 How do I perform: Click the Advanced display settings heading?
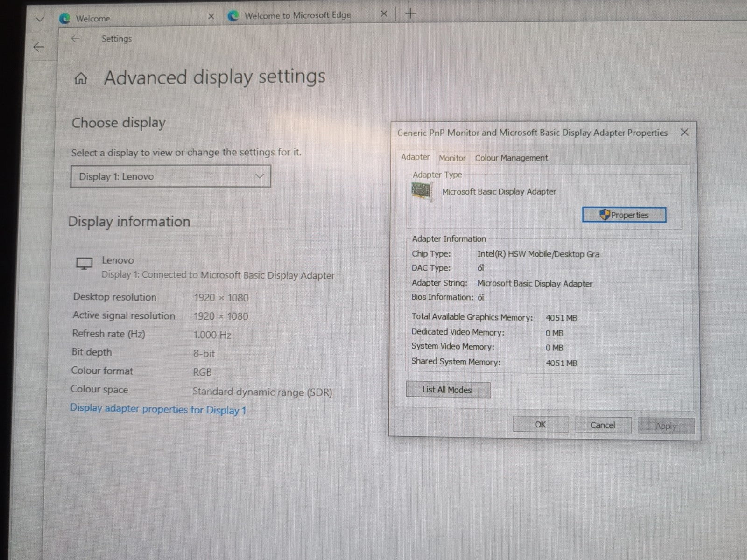[215, 77]
